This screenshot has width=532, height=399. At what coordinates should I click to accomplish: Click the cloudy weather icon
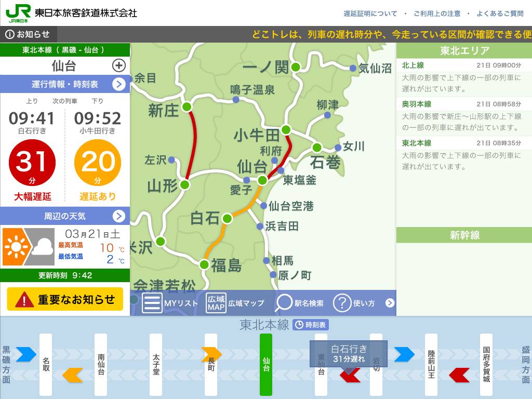pyautogui.click(x=42, y=247)
